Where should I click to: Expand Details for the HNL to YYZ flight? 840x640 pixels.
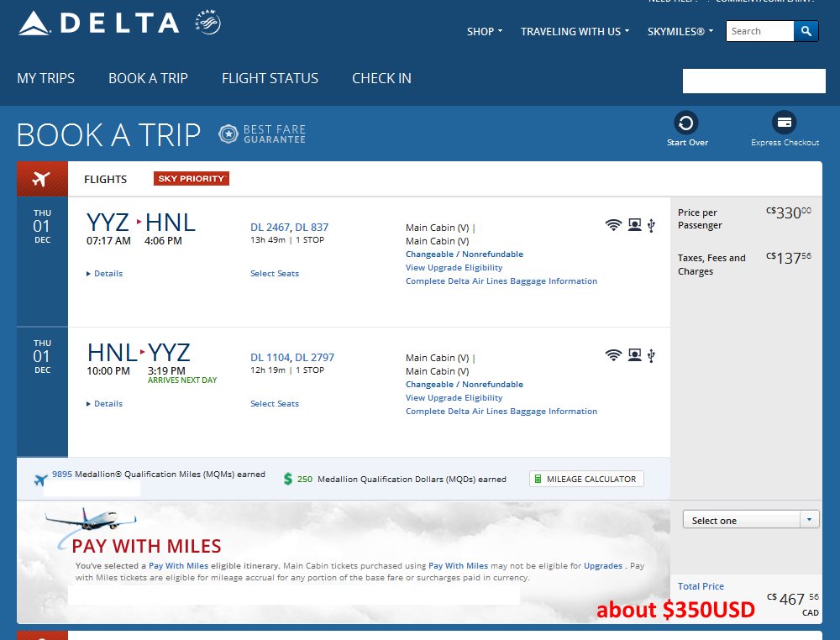click(105, 404)
